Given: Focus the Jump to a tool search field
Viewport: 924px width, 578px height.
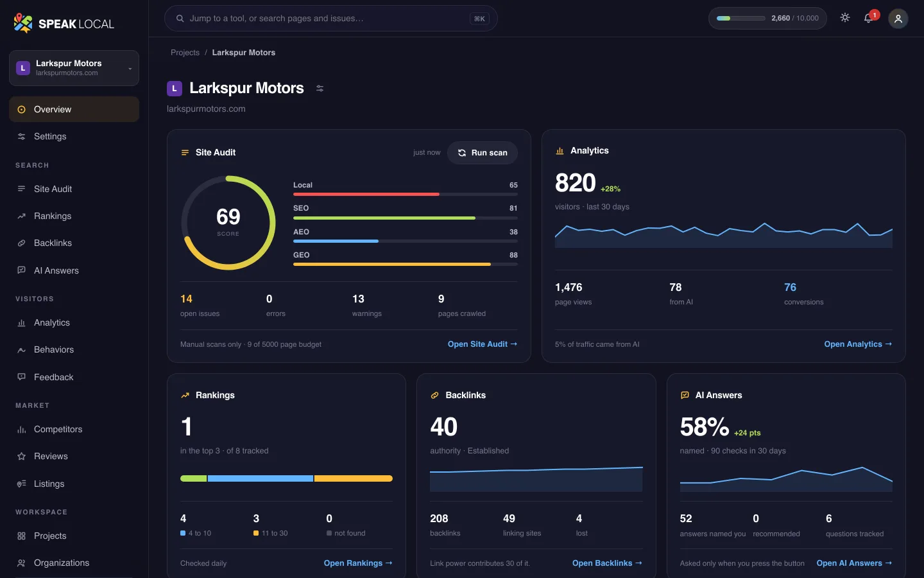Looking at the screenshot, I should coord(331,19).
